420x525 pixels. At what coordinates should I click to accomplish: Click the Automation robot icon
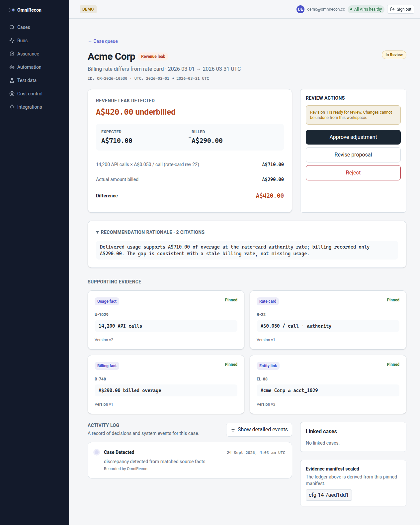click(x=12, y=67)
